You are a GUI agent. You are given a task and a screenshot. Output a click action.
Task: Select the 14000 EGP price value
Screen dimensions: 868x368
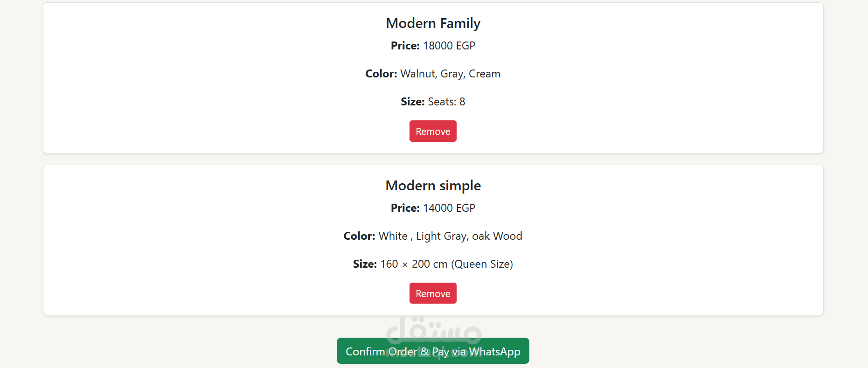tap(449, 208)
